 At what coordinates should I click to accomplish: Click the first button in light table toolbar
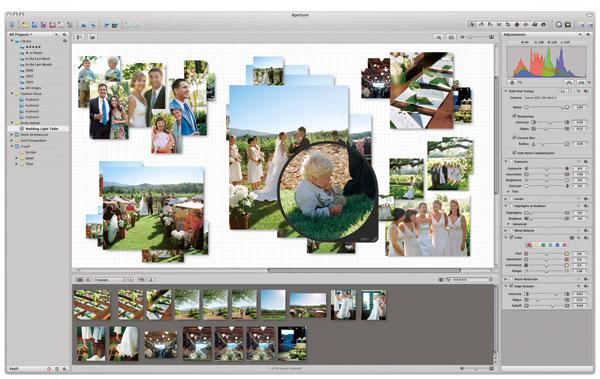[x=80, y=37]
